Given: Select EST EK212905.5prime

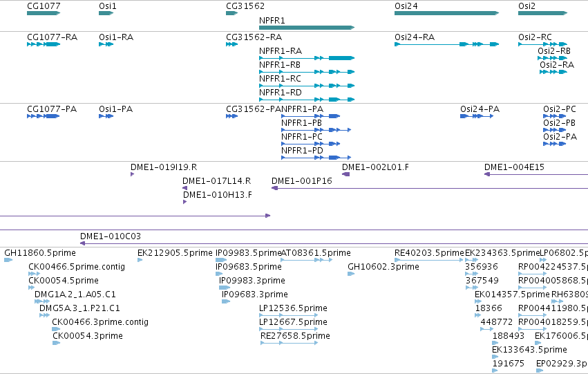Looking at the screenshot, I should (140, 260).
